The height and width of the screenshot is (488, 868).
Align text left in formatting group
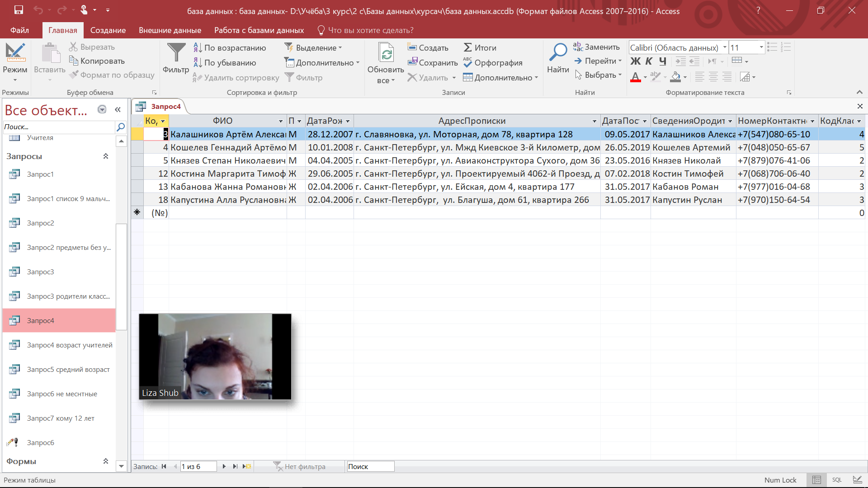(x=700, y=77)
